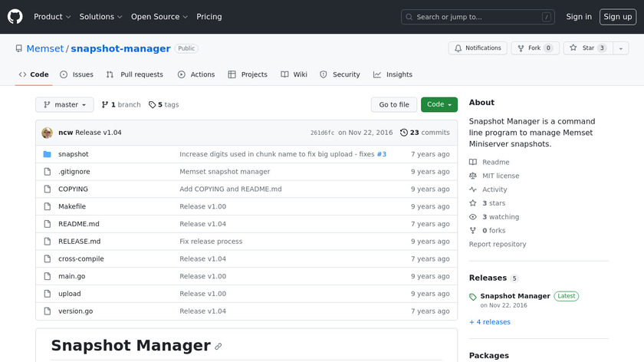Click the Releases heading link

point(488,278)
